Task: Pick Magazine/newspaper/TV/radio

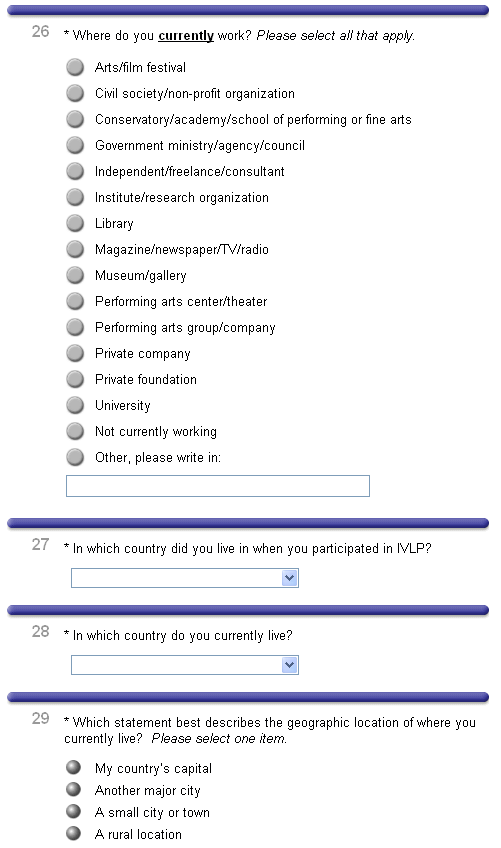Action: 75,249
